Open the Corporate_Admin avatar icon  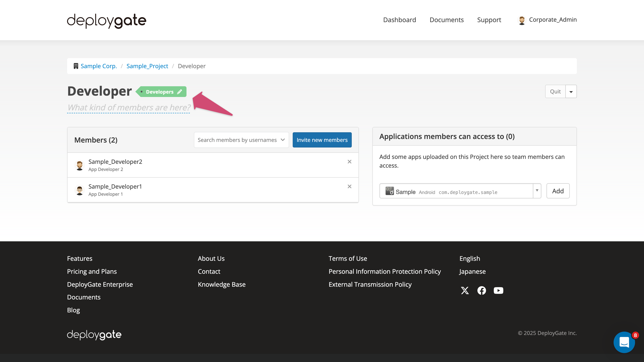522,20
